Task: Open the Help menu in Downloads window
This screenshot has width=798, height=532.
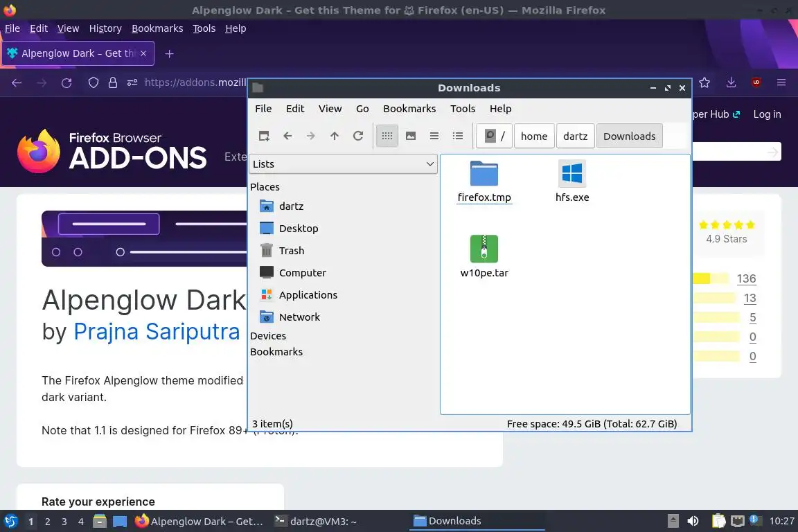Action: (x=500, y=109)
